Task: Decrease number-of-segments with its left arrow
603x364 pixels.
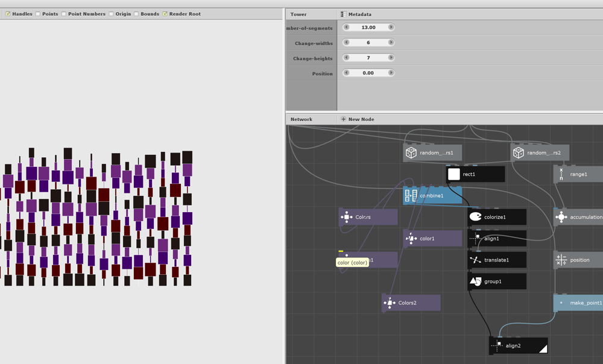Action: point(346,27)
